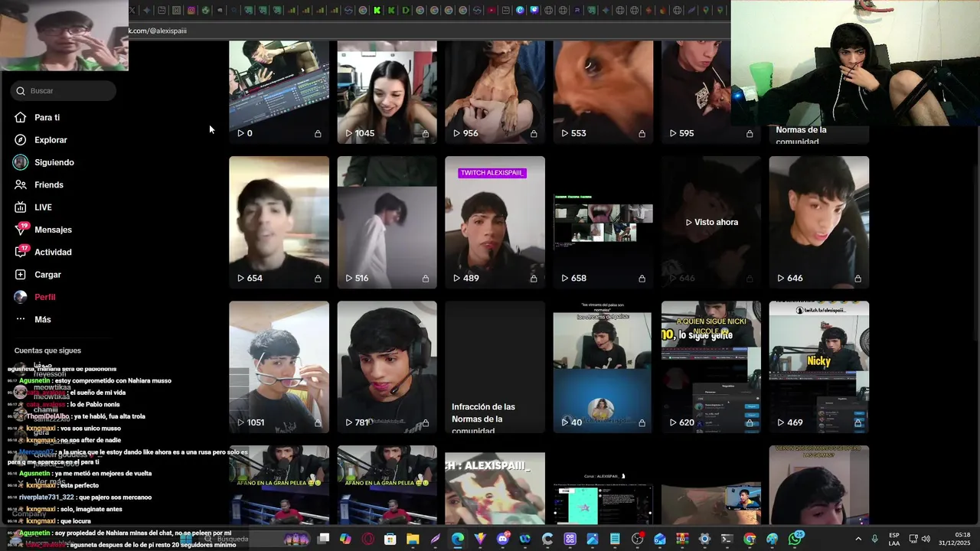Open File Explorer from taskbar
This screenshot has height=551, width=980.
413,539
